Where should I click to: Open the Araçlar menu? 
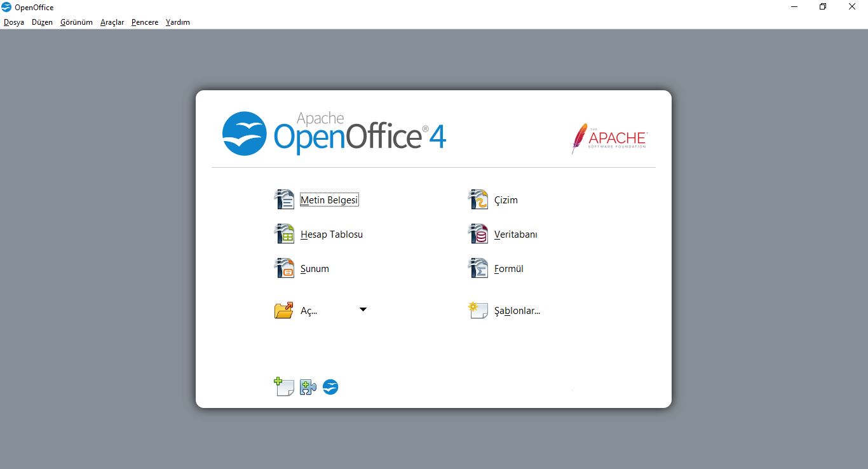tap(112, 22)
